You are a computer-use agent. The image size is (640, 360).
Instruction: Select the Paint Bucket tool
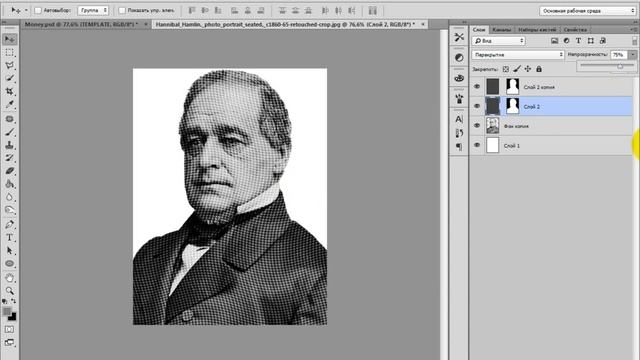click(10, 184)
